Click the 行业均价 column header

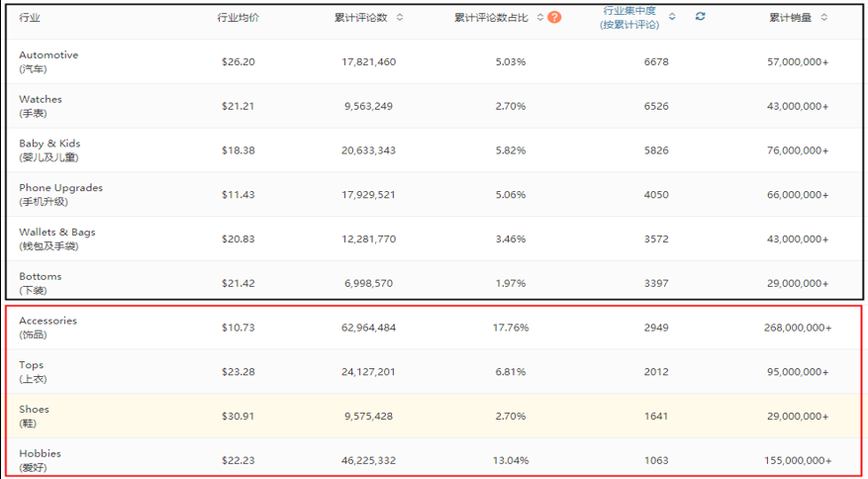pyautogui.click(x=238, y=18)
